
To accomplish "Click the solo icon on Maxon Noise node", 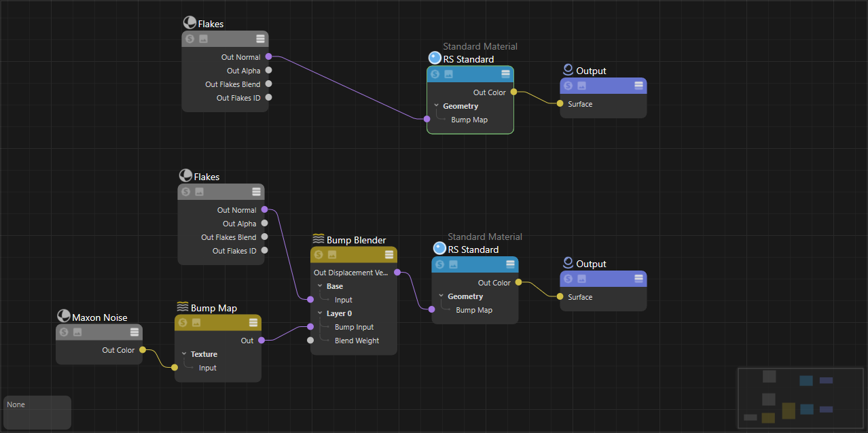I will coord(64,332).
